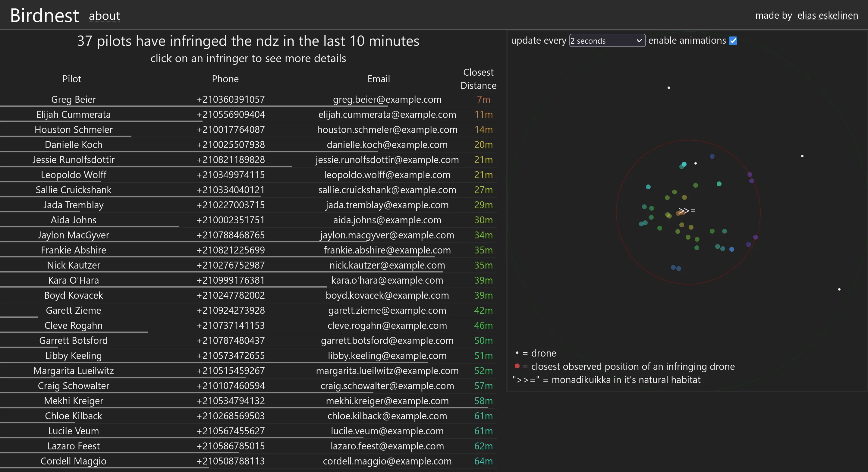Select pilot Cordell Maggio
Image resolution: width=868 pixels, height=472 pixels.
coord(74,461)
